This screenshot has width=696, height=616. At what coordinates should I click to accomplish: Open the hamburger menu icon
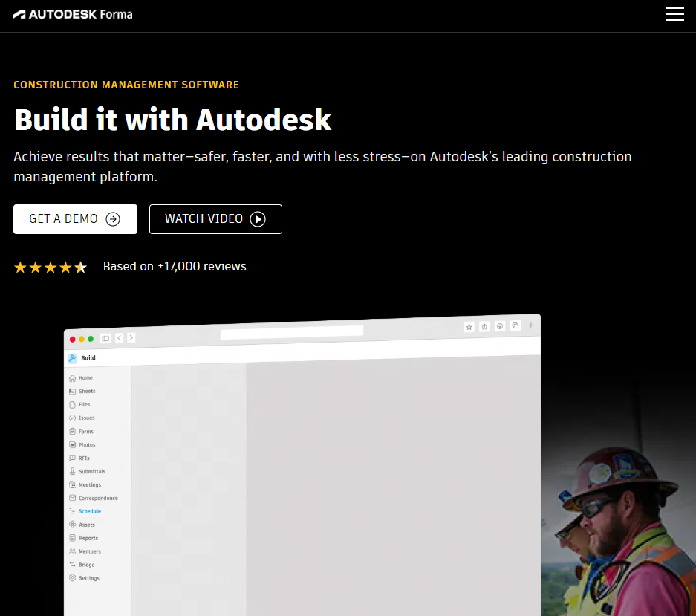click(x=674, y=14)
